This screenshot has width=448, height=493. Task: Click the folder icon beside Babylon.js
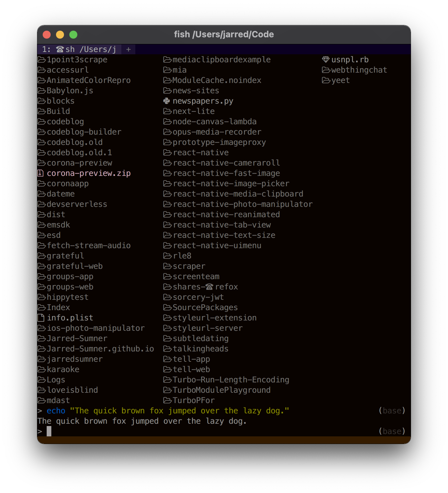41,90
